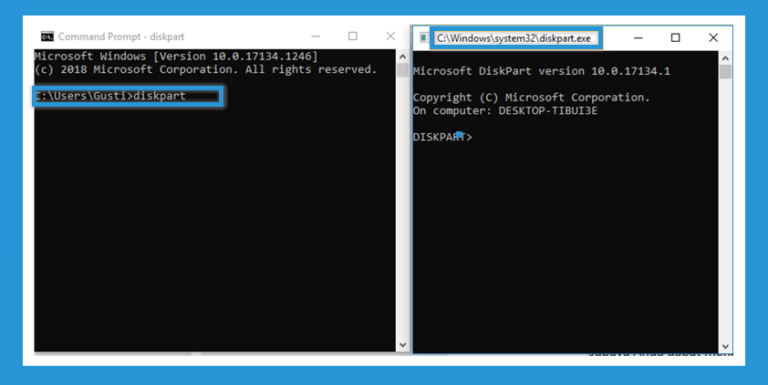Click the Command Prompt - diskpart title
768x385 pixels.
click(x=121, y=37)
